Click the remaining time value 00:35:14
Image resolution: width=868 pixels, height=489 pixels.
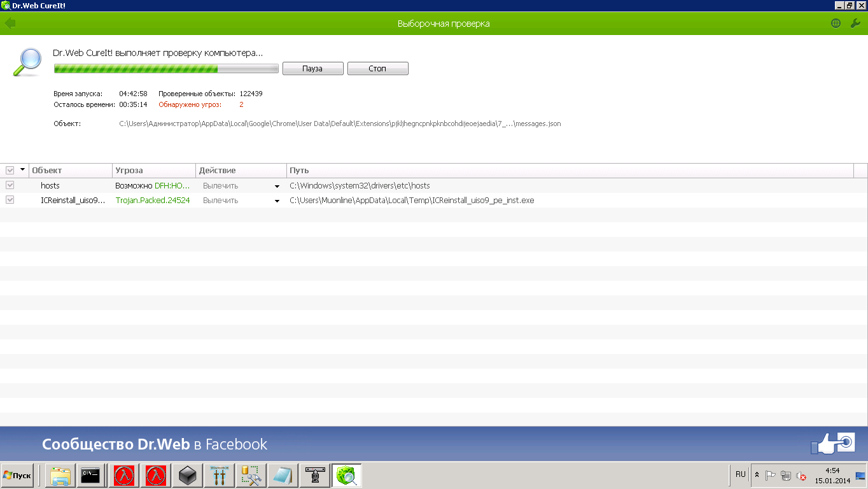tap(133, 104)
